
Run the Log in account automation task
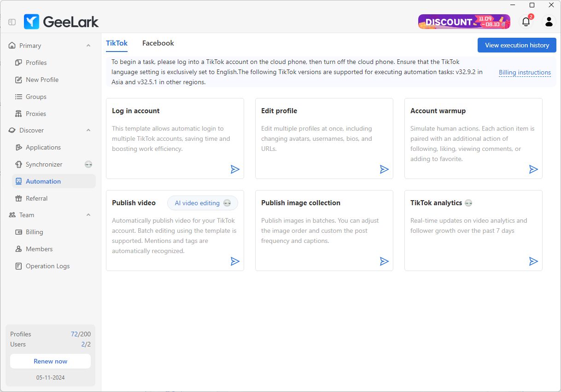click(x=235, y=169)
